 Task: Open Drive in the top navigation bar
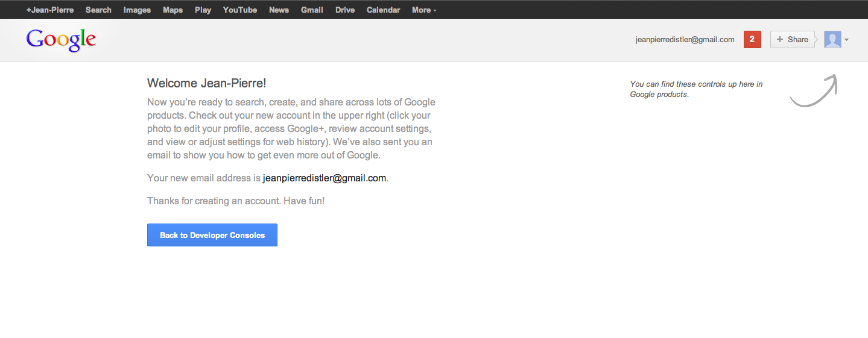pos(345,10)
